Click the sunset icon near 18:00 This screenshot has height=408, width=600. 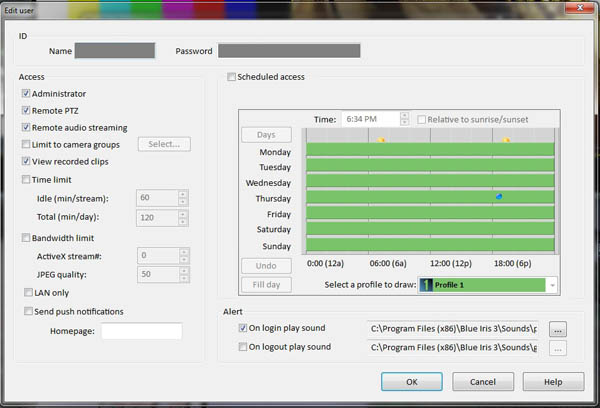pos(506,140)
